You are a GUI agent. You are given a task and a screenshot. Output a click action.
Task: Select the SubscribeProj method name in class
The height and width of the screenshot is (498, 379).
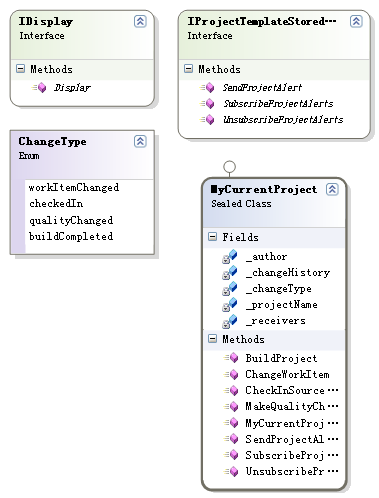[292, 455]
